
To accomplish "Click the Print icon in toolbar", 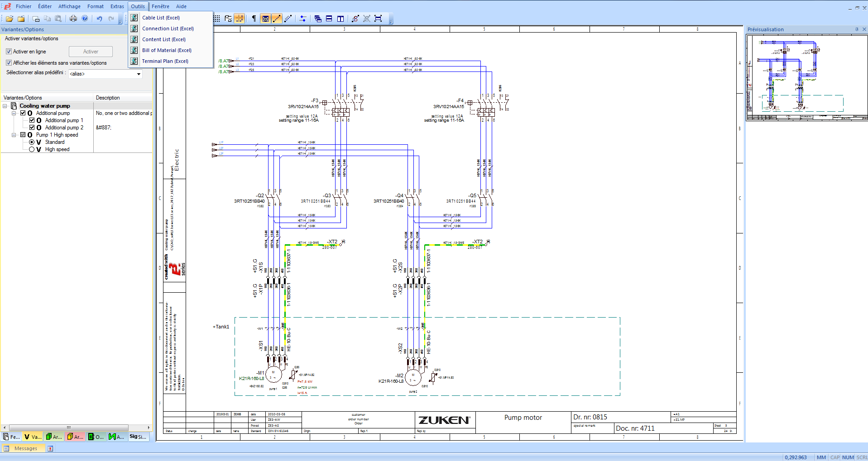I will (73, 19).
